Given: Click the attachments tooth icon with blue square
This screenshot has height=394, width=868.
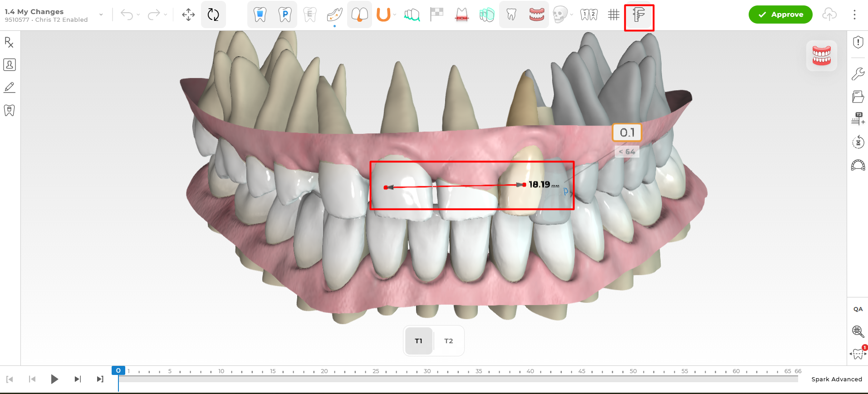Looking at the screenshot, I should [260, 15].
